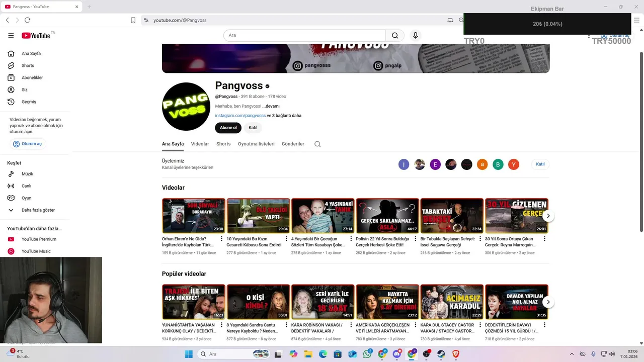Click the Windows taskbar Ara search box
The height and width of the screenshot is (362, 644).
(x=233, y=354)
